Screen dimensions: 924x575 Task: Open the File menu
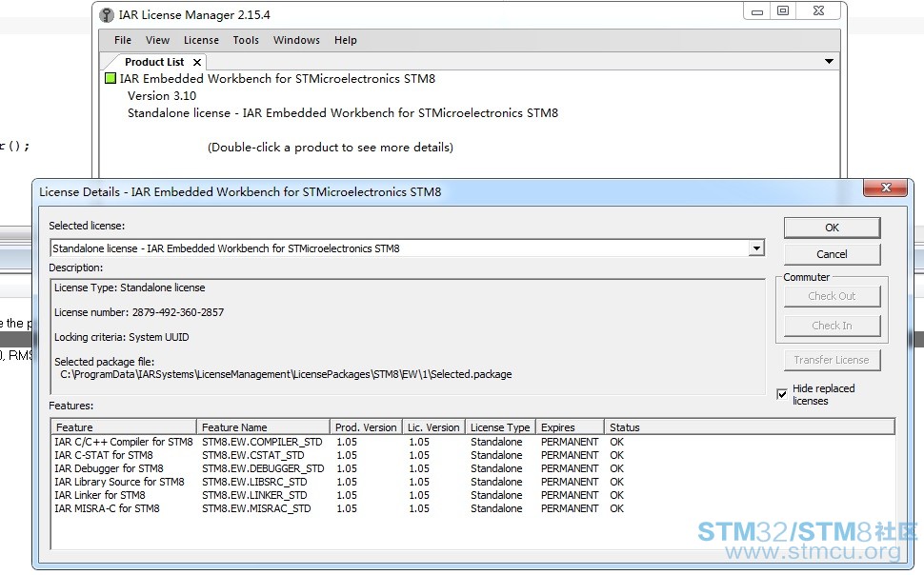click(123, 40)
